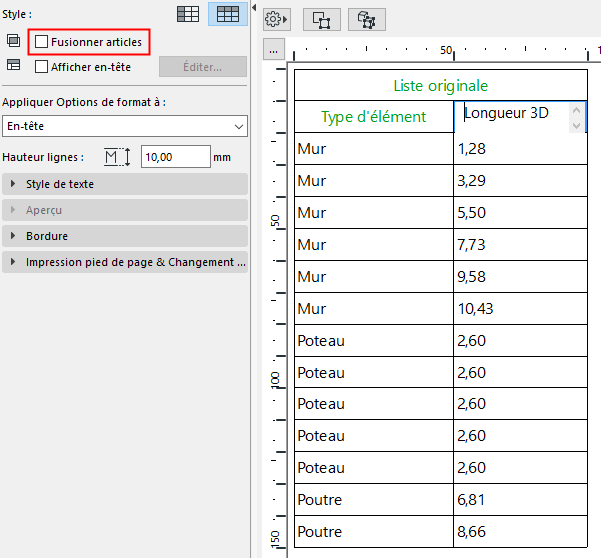Screen dimensions: 601x558
Task: Click the merge items icon beside Fusionner articles
Action: click(13, 42)
